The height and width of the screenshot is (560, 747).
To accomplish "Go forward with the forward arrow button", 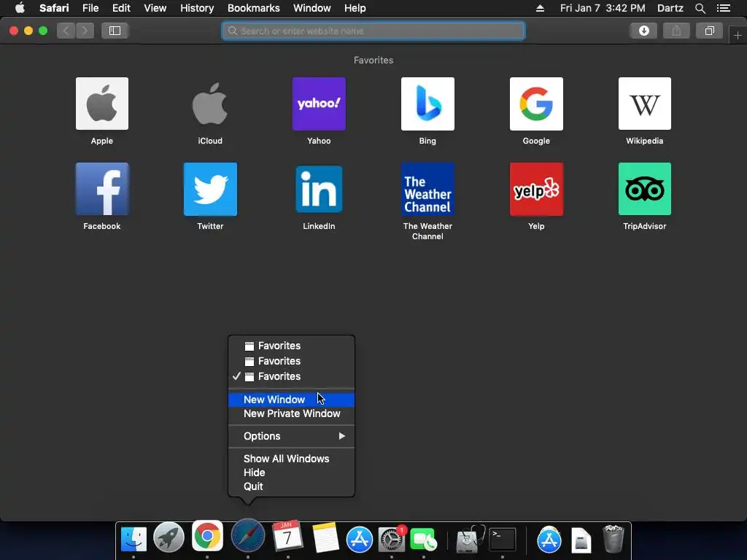I will (x=85, y=31).
